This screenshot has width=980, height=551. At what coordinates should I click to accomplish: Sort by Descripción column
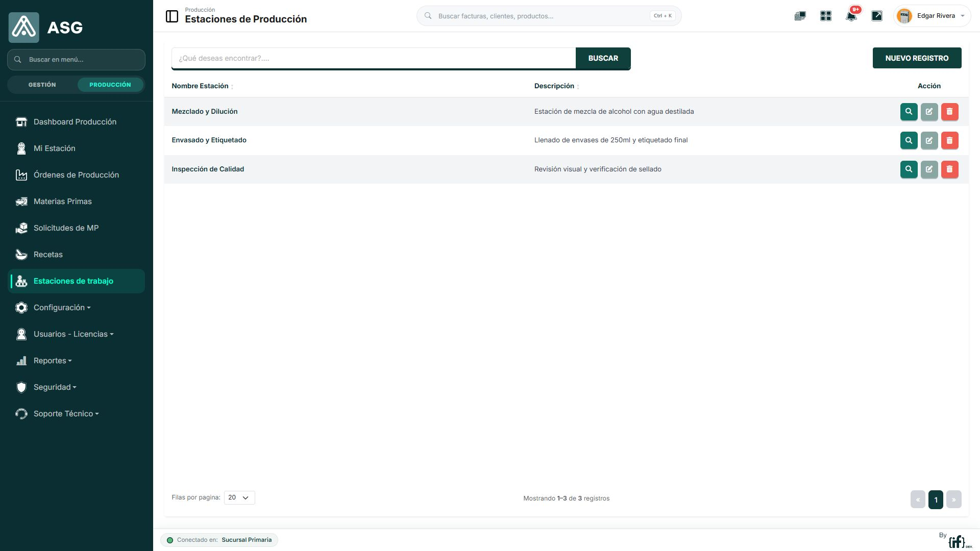[556, 86]
